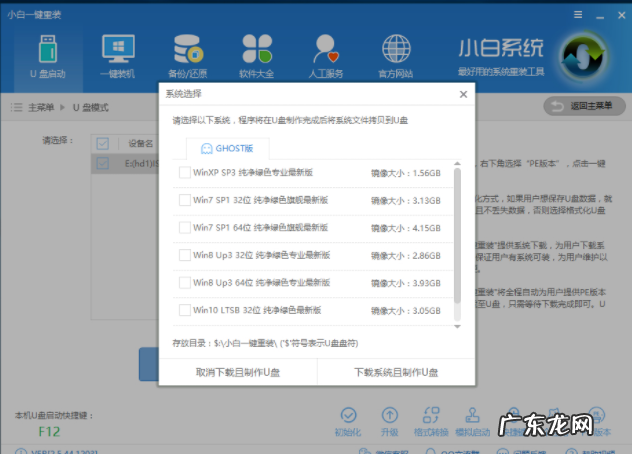Check Win7 SP1 64位 纯净绿色旗舰最新版
Viewport: 632px width, 454px height.
[x=185, y=227]
